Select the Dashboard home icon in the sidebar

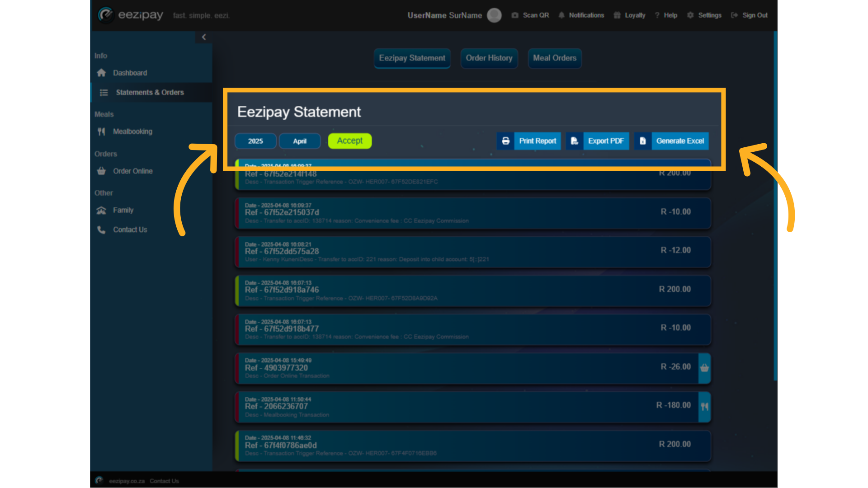[x=102, y=73]
